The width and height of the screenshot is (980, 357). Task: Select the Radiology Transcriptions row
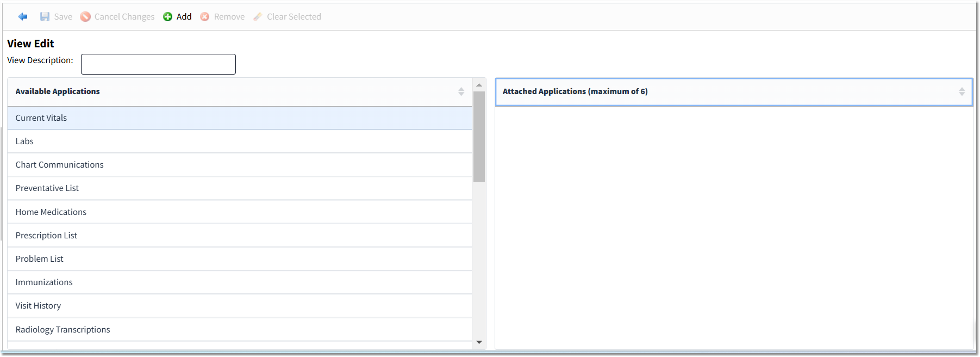click(240, 330)
